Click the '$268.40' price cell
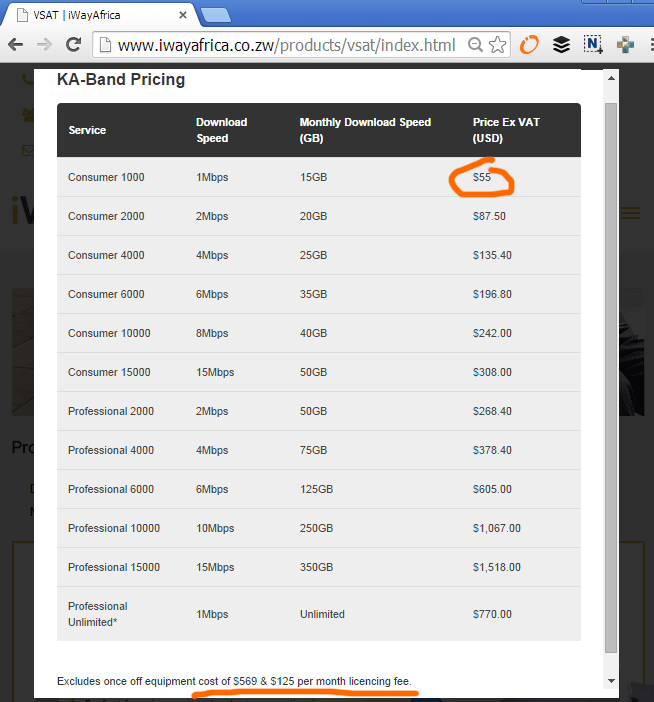654x702 pixels. (x=492, y=411)
